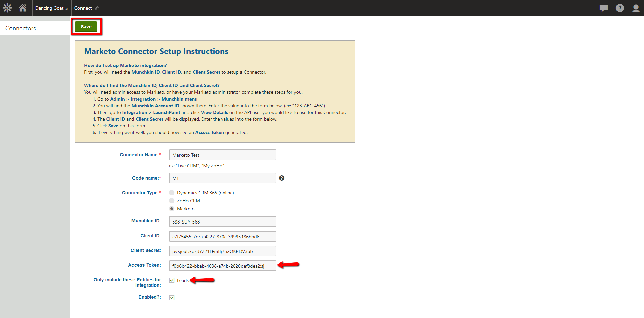Open the help question mark icon

(620, 8)
